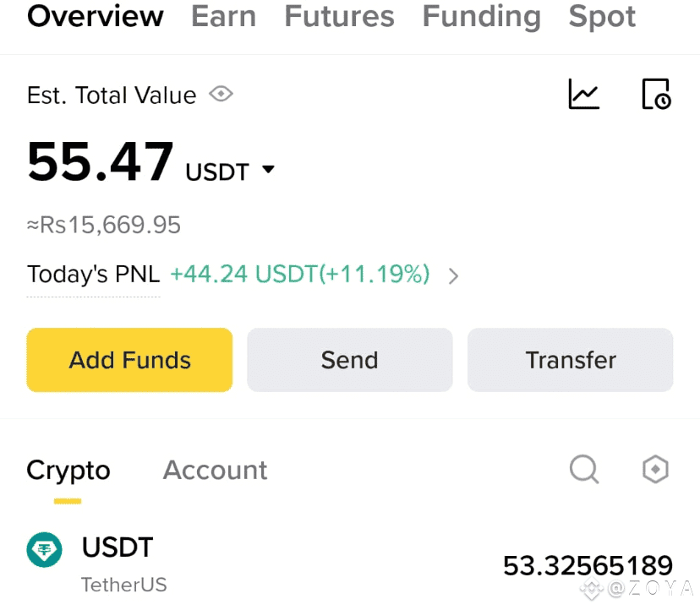The image size is (700, 610).
Task: Select the Crypto sub-tab
Action: 68,470
